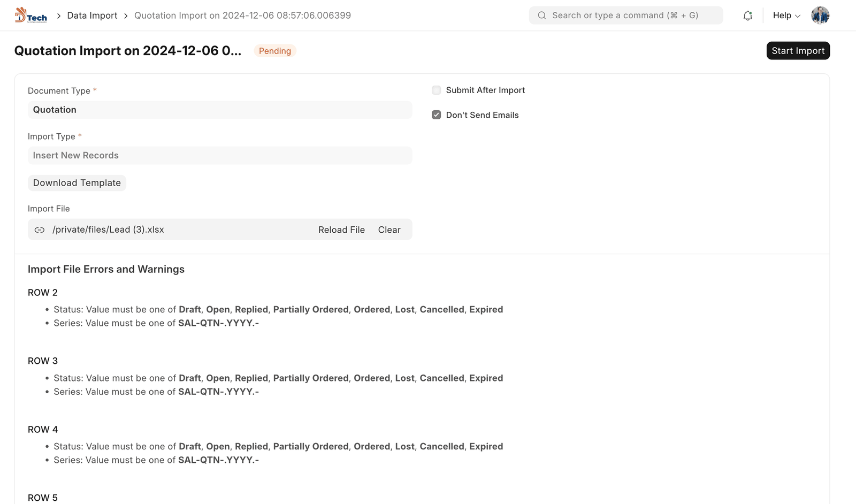Open the Import Type select field

[219, 156]
